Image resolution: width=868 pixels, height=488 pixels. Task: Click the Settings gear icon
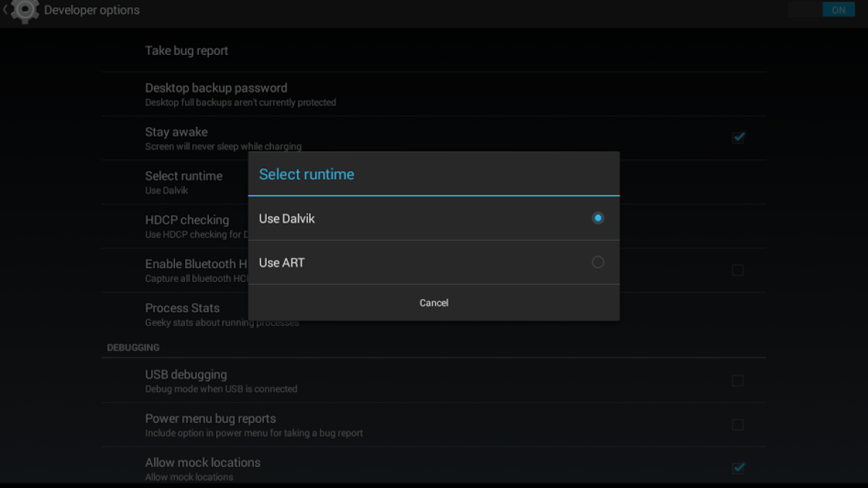(25, 11)
